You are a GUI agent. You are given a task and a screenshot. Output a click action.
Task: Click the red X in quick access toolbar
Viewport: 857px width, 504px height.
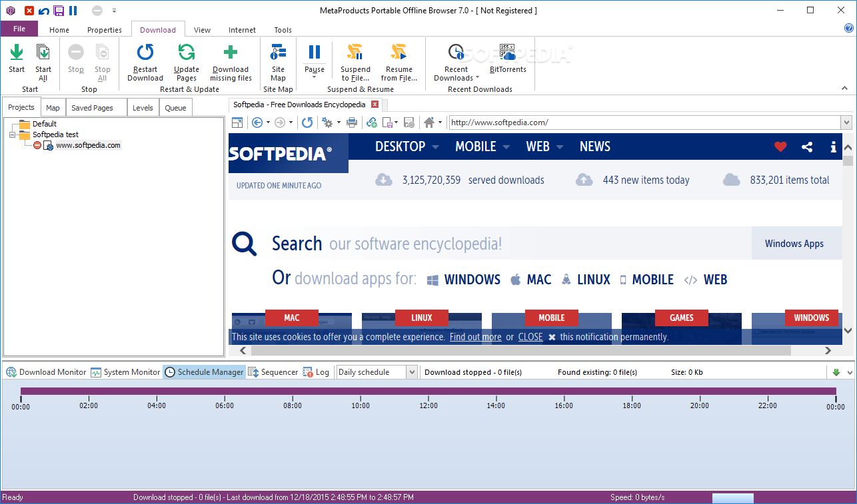coord(29,11)
